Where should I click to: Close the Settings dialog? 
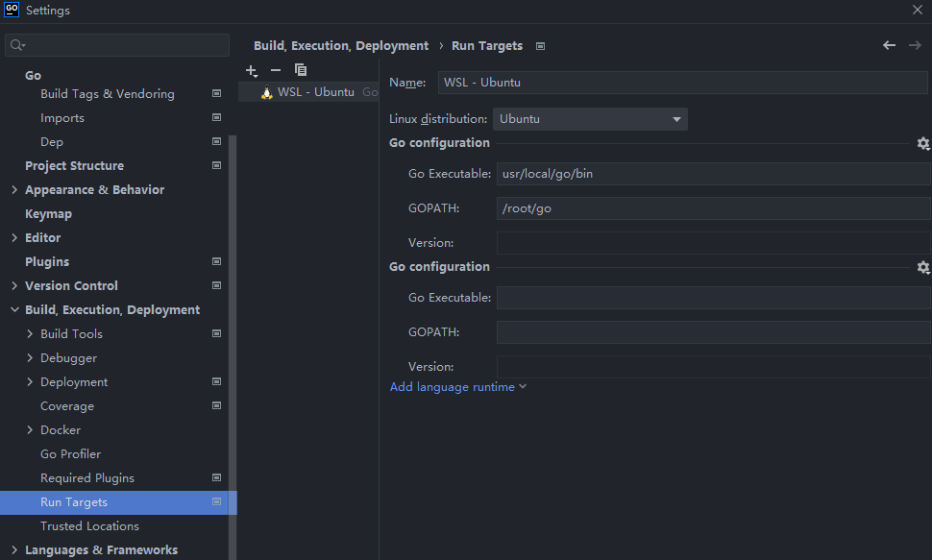tap(918, 10)
